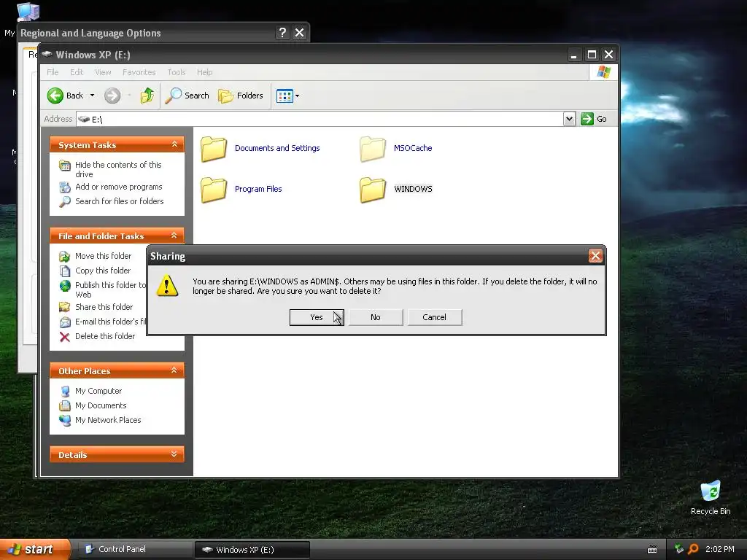The image size is (747, 560).
Task: Click the Move this folder icon
Action: 65,257
